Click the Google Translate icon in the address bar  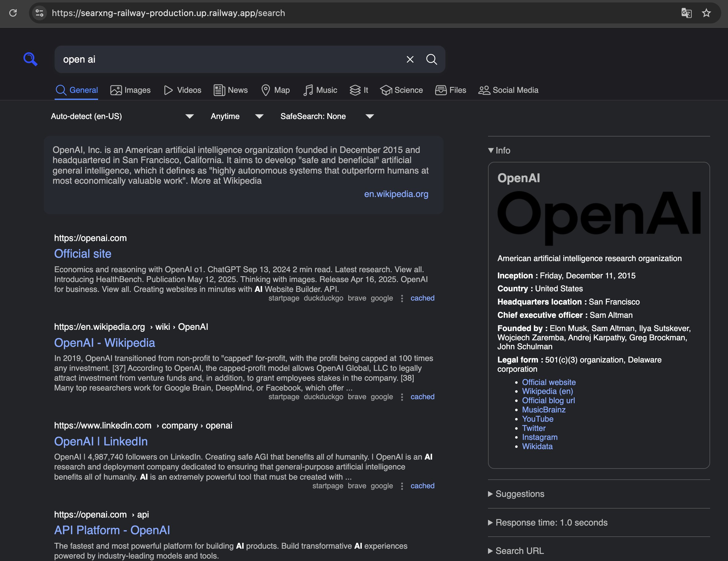pos(686,13)
